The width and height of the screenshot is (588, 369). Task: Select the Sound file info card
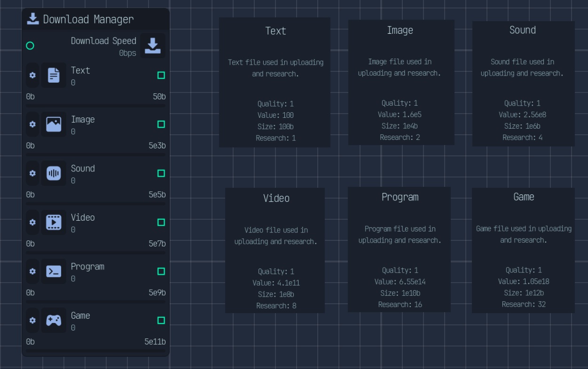pos(523,84)
